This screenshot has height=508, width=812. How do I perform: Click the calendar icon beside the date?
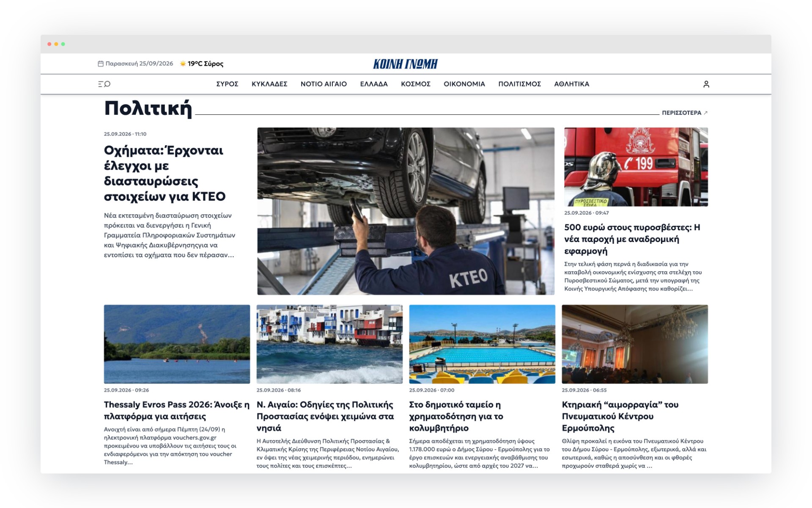(101, 63)
